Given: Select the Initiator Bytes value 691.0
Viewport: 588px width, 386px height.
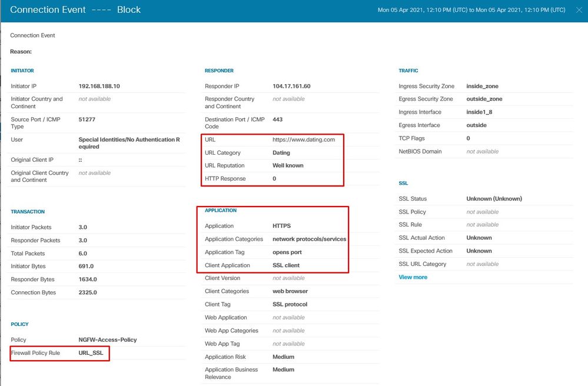Looking at the screenshot, I should (x=87, y=267).
